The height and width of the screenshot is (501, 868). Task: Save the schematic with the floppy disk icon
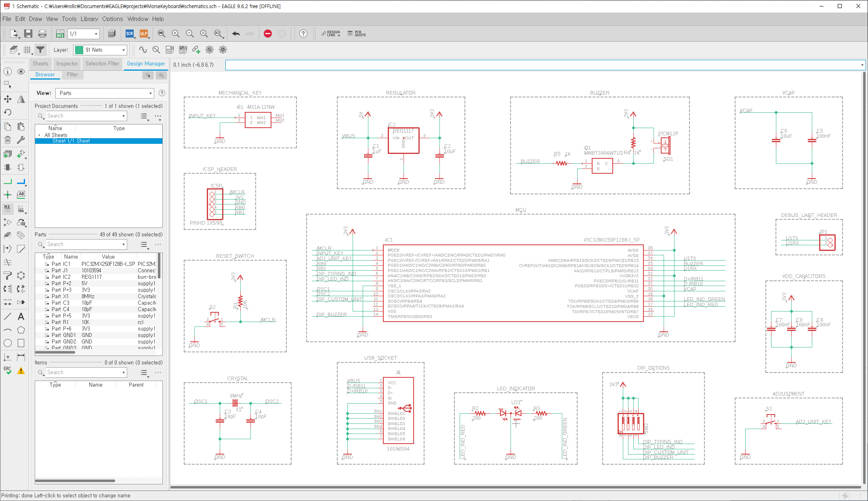[x=28, y=34]
